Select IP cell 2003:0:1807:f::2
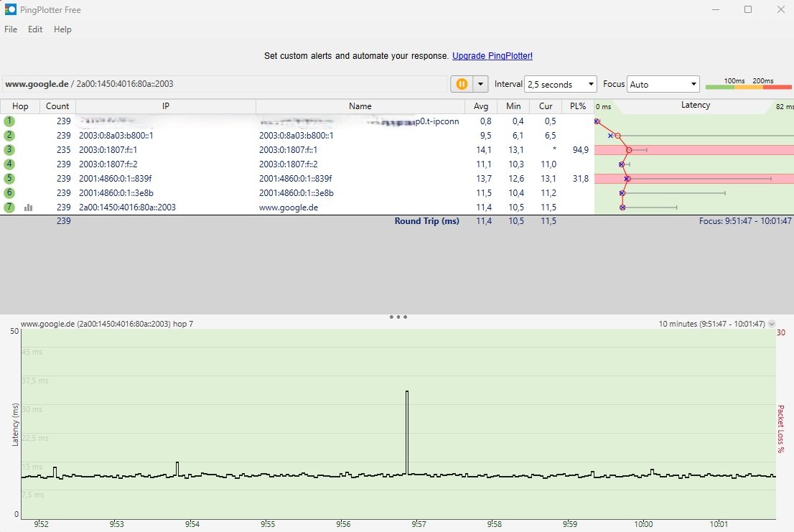This screenshot has height=532, width=794. pos(108,164)
